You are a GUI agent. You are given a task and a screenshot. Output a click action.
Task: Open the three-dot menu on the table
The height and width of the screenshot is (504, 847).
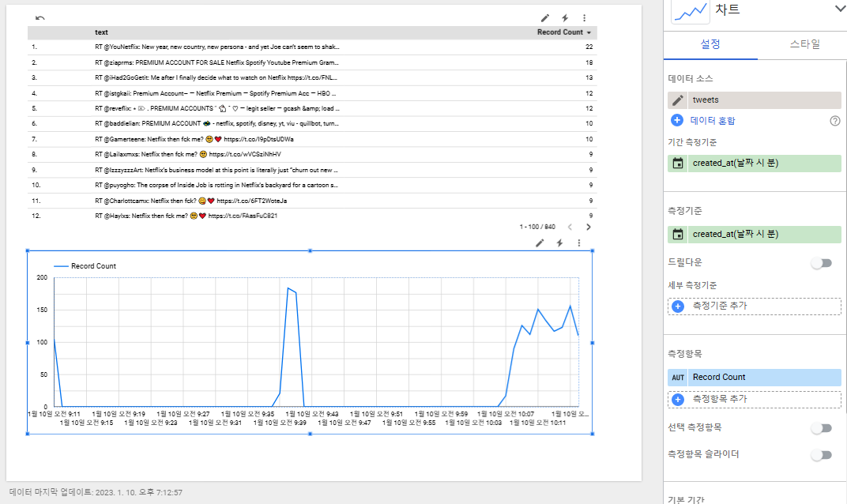[583, 17]
